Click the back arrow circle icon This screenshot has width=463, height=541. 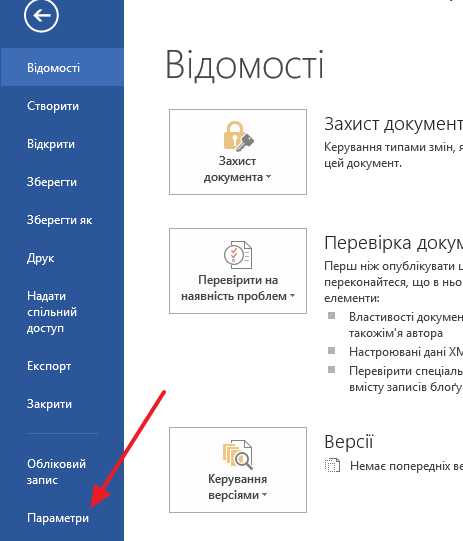click(x=41, y=15)
